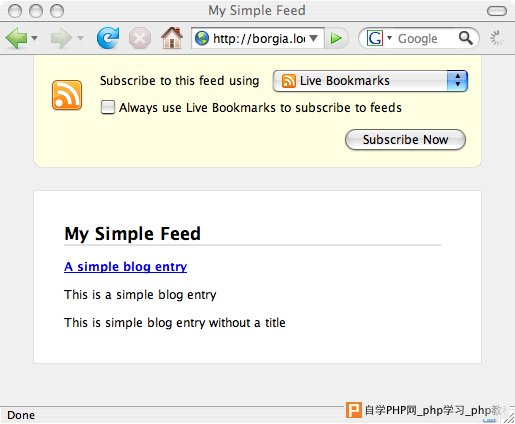Click the Forward arrow button
Image resolution: width=515 pixels, height=424 pixels.
61,38
